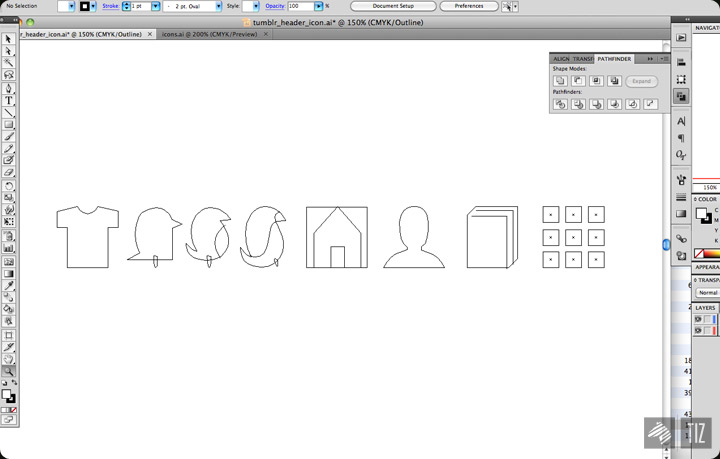This screenshot has width=720, height=459.
Task: Select the Eyedropper tool
Action: (x=9, y=285)
